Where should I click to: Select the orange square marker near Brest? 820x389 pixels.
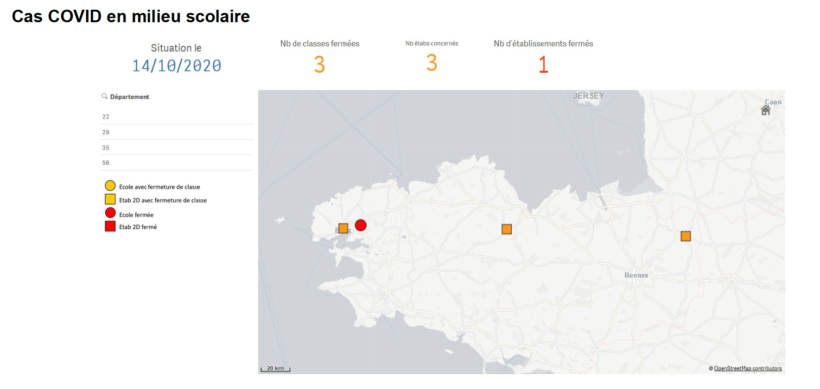pos(343,228)
